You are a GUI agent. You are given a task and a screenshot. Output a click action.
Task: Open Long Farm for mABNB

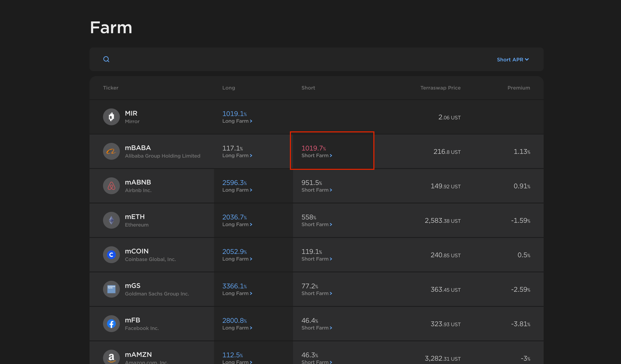coord(237,190)
